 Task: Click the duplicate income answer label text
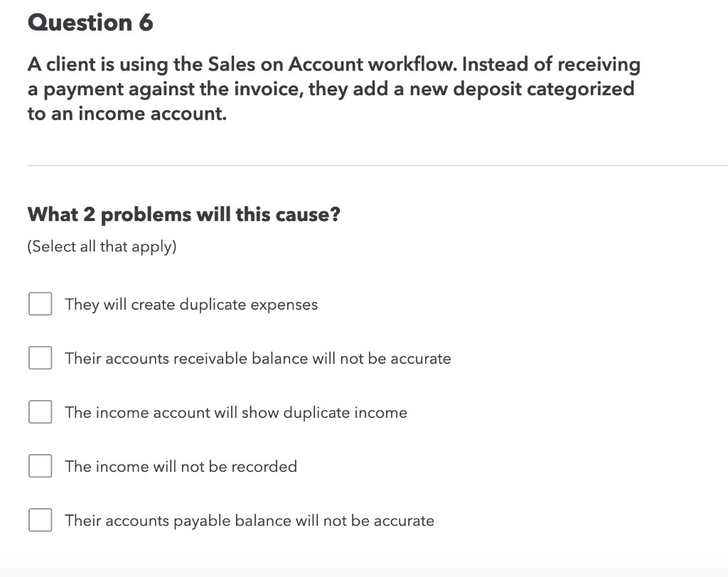click(x=235, y=412)
